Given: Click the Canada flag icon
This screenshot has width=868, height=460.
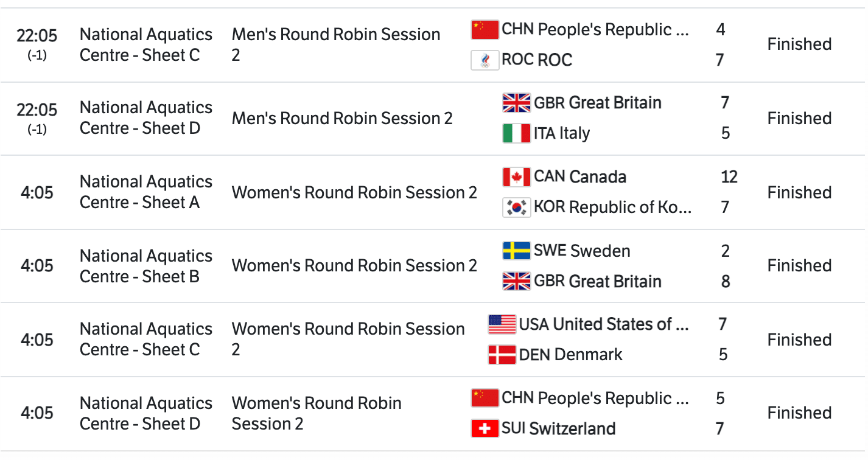Looking at the screenshot, I should [x=516, y=177].
